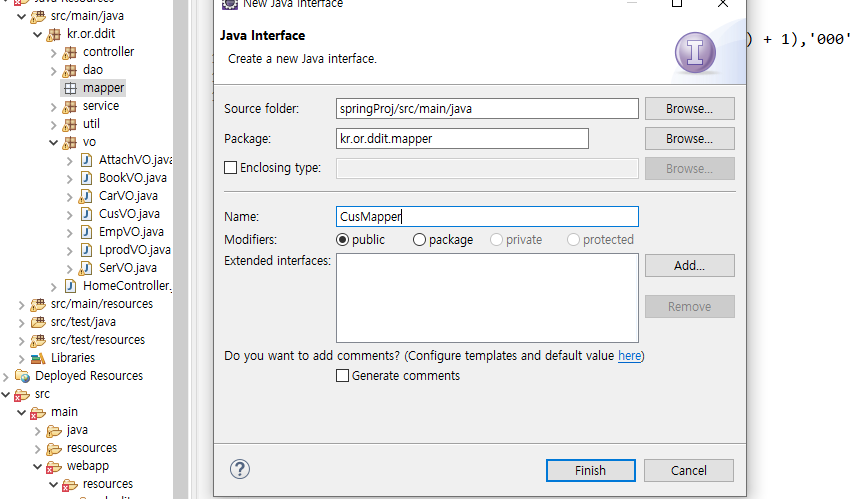Add an extended interface

click(x=689, y=266)
